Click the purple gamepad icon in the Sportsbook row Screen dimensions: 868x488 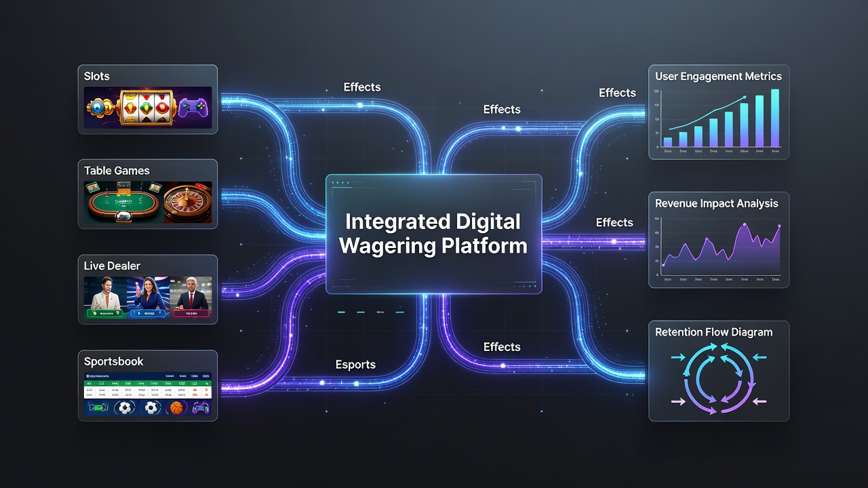pos(201,408)
